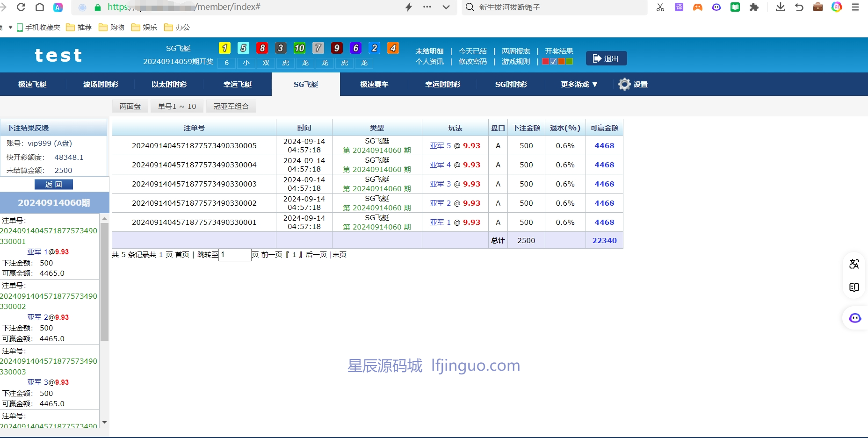Screen dimensions: 868x438
Task: Open the floating translate icon at right edge
Action: tap(854, 264)
